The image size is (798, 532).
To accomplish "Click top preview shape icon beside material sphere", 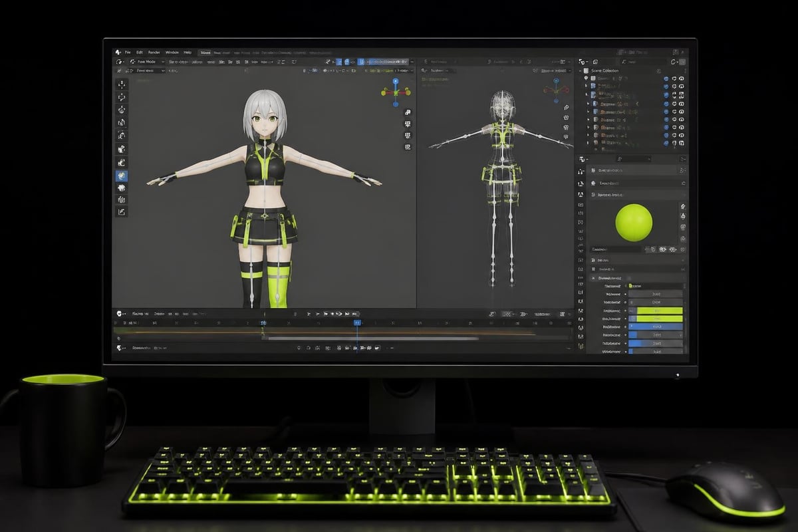I will click(x=683, y=207).
